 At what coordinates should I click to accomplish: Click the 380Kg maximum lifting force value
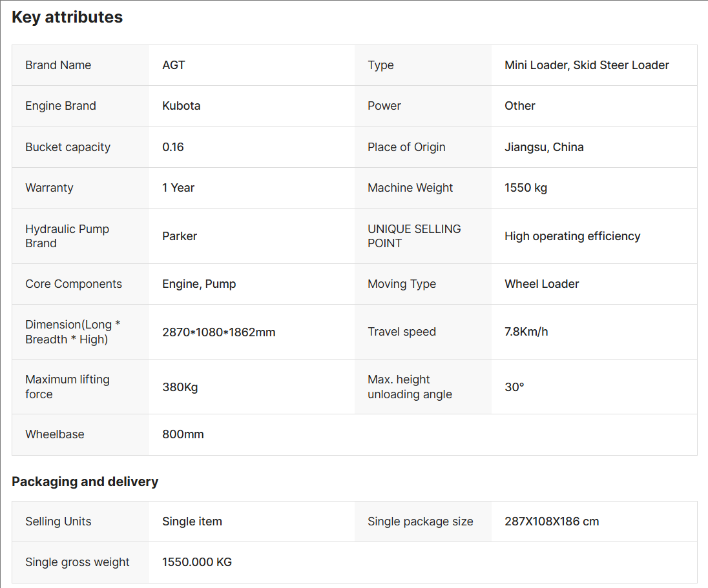tap(180, 387)
